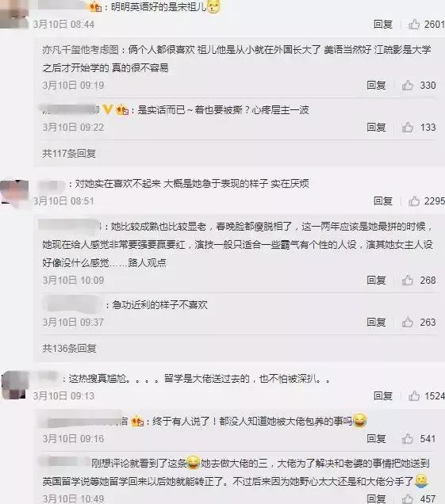Open username 亦凡千玺他考虑图 profile
The height and width of the screenshot is (504, 445).
(x=80, y=50)
